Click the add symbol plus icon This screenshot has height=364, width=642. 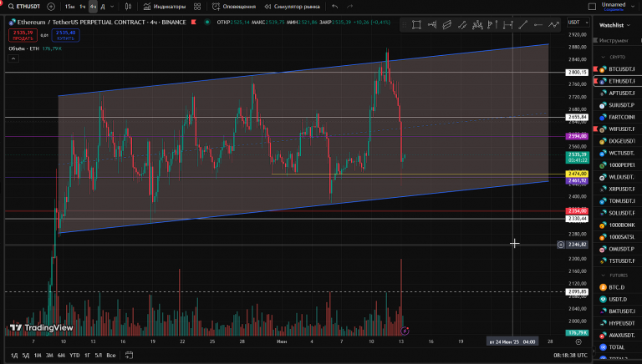[x=51, y=7]
